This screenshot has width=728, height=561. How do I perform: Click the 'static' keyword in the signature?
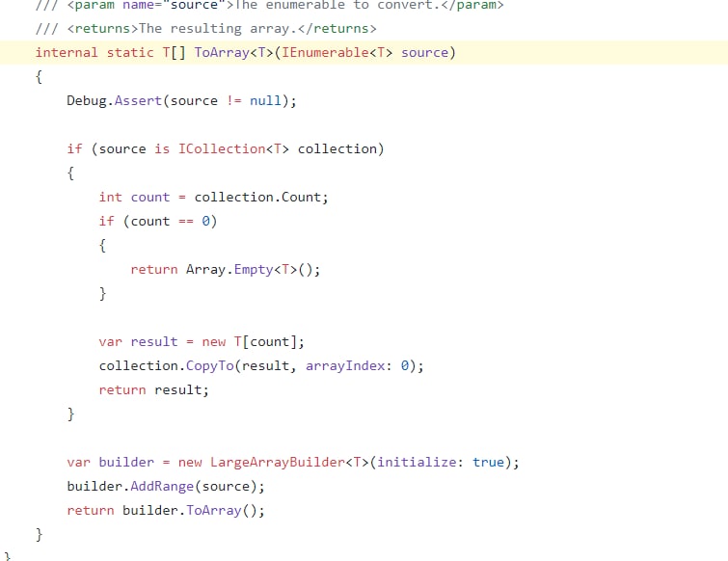(130, 52)
